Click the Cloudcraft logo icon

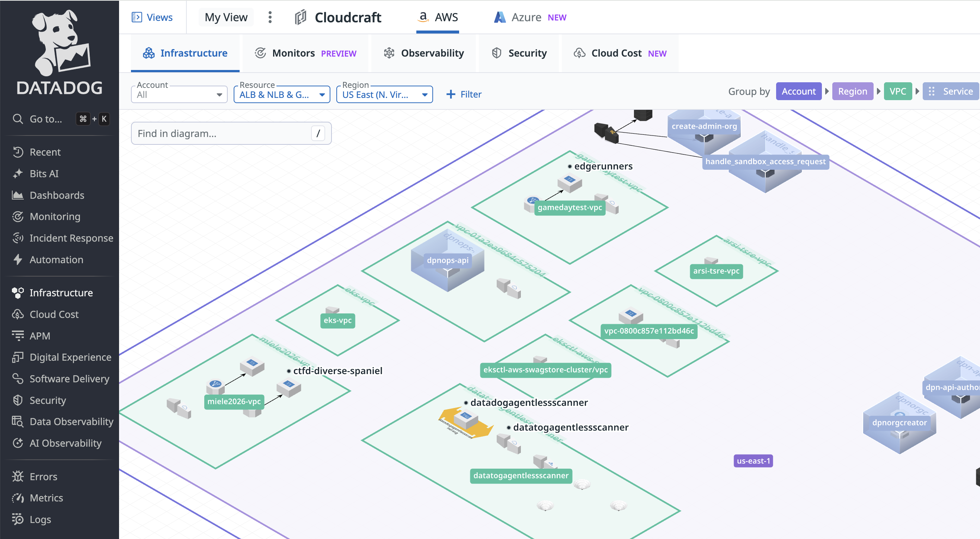[x=300, y=17]
